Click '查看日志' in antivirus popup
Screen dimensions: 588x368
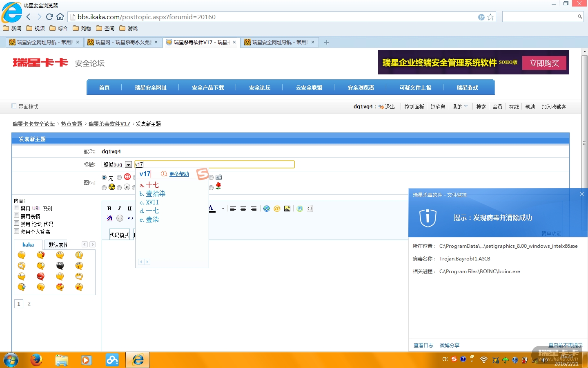click(x=423, y=346)
